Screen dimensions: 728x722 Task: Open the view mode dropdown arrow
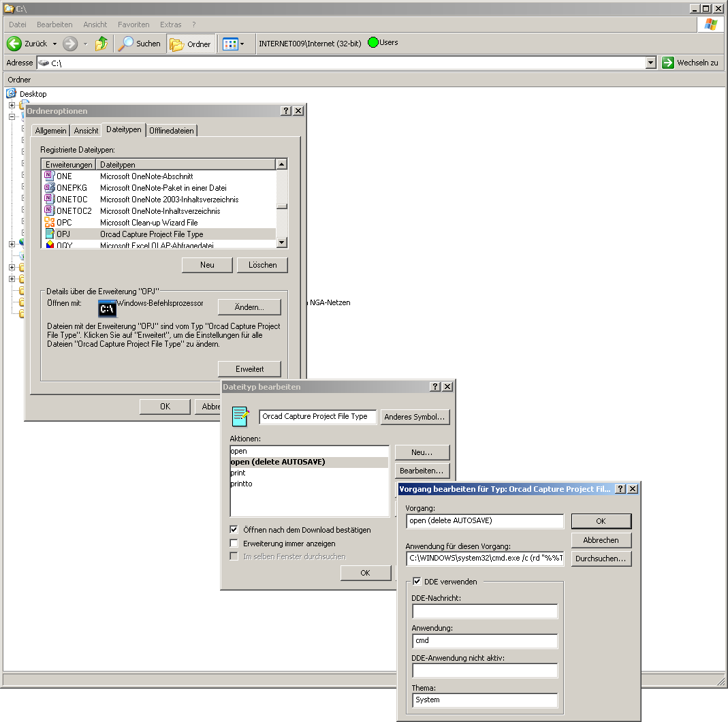(242, 44)
